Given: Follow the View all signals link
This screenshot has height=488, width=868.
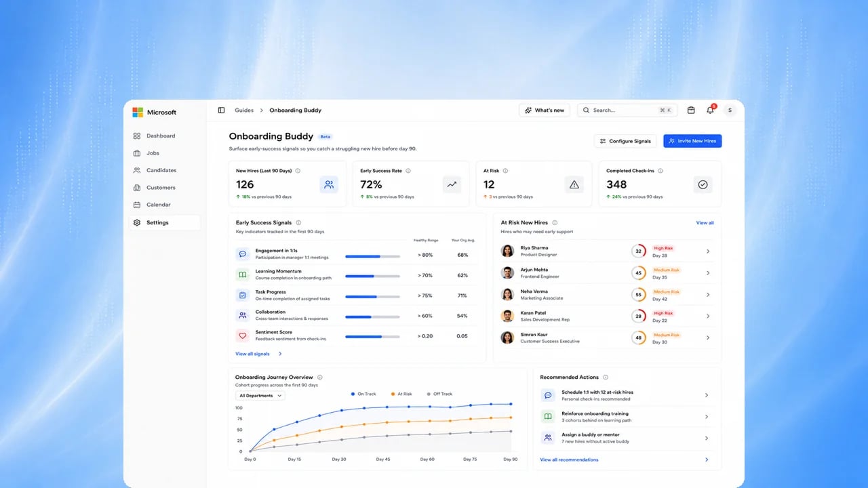Looking at the screenshot, I should pos(258,354).
